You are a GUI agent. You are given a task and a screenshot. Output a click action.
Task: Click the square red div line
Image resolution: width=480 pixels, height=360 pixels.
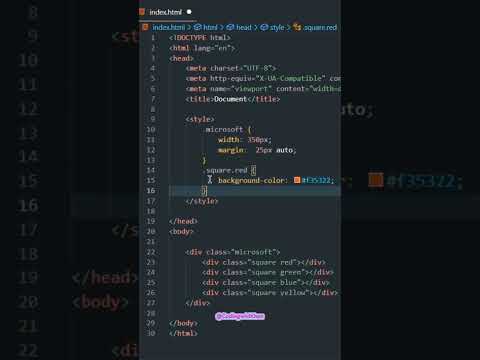264,262
